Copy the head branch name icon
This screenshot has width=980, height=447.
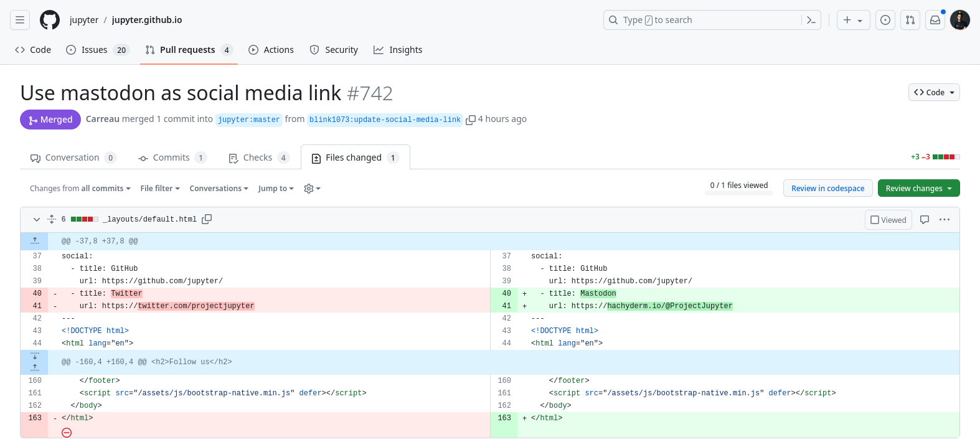coord(471,120)
